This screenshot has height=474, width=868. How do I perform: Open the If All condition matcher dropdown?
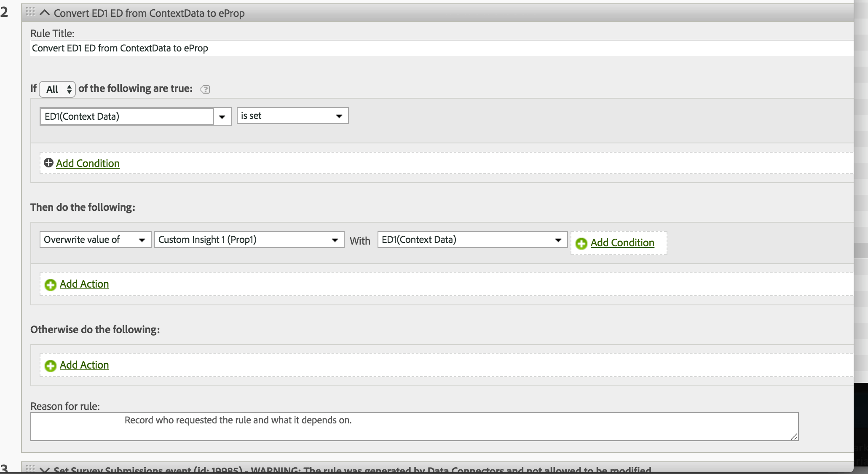[x=57, y=89]
